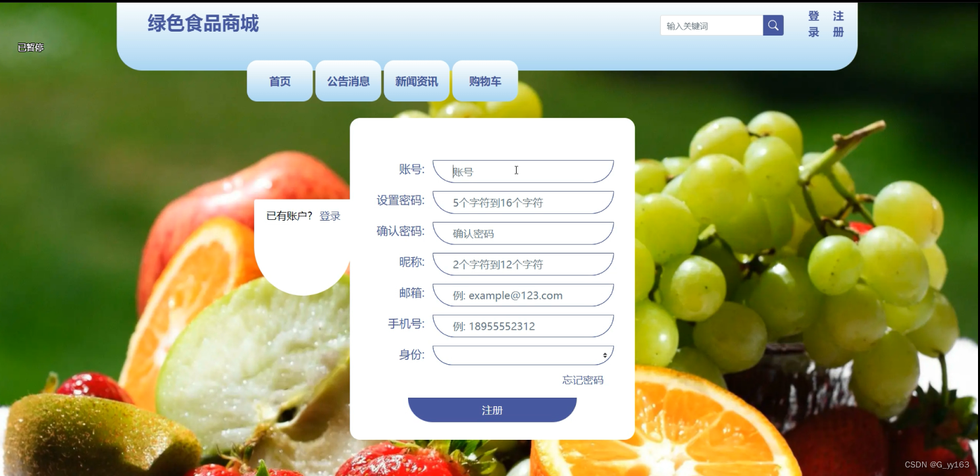The height and width of the screenshot is (476, 980).
Task: Click the 登录 link beside 已有账户
Action: (330, 216)
